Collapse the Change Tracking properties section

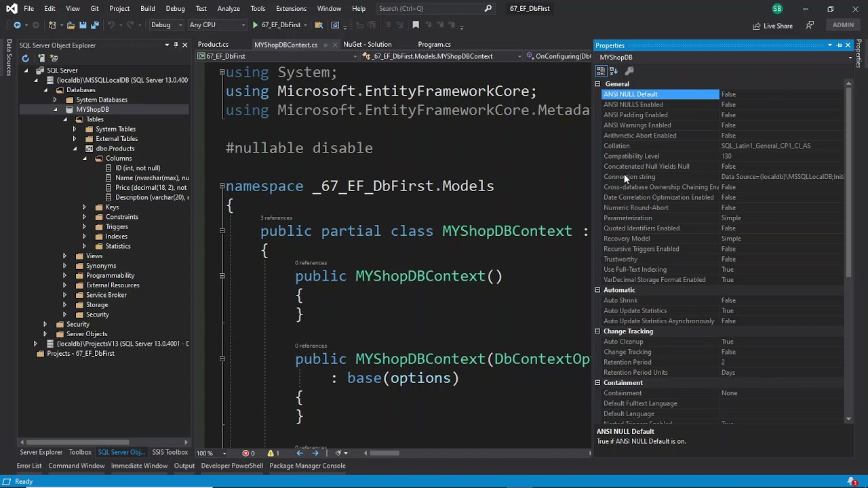point(597,331)
